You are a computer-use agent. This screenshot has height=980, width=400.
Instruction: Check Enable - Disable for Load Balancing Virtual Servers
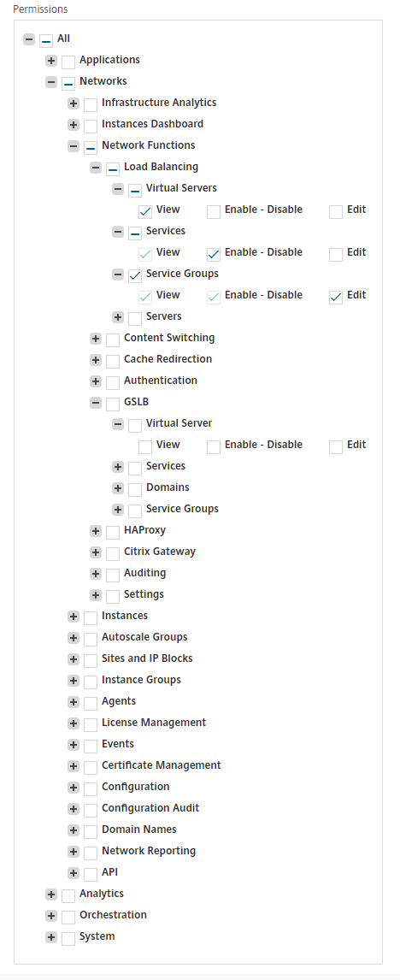tap(214, 212)
